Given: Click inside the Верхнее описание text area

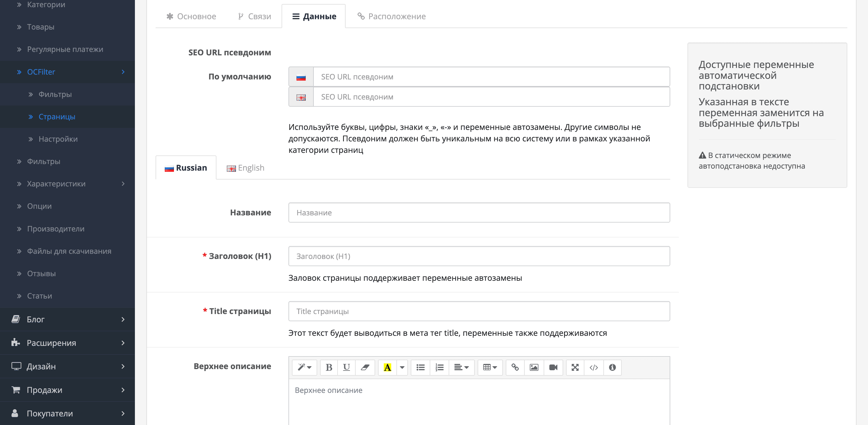Looking at the screenshot, I should click(x=479, y=402).
